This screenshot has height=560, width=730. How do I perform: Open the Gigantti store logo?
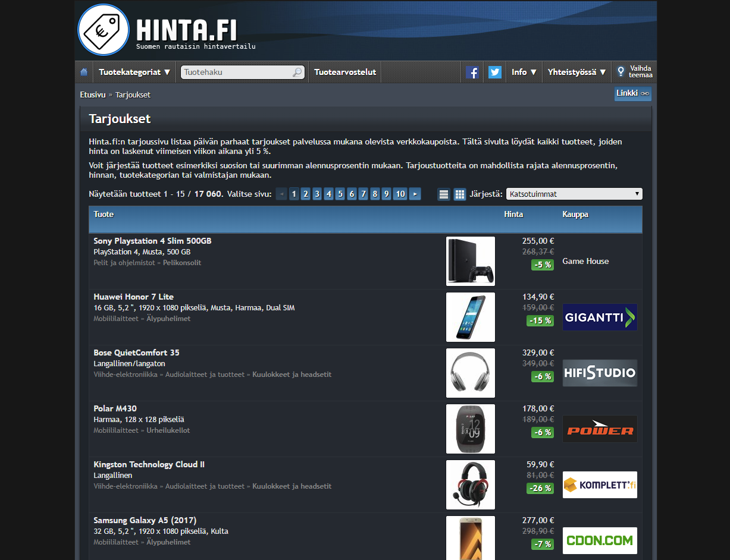click(600, 317)
